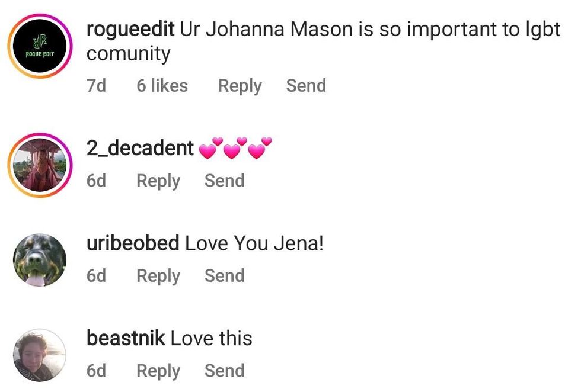
Task: Reply to rogueedit's Johanna Mason comment
Action: pos(240,86)
